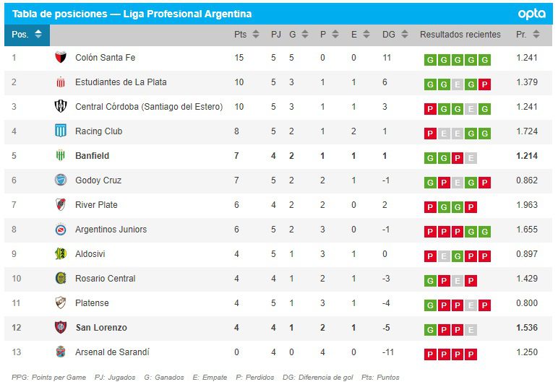Image resolution: width=558 pixels, height=392 pixels.
Task: Click Colón's most recent green G result
Action: (484, 60)
